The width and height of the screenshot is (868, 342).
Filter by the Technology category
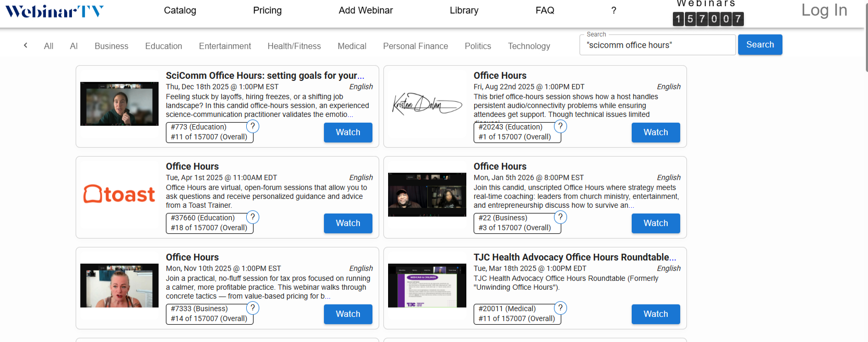(x=529, y=46)
